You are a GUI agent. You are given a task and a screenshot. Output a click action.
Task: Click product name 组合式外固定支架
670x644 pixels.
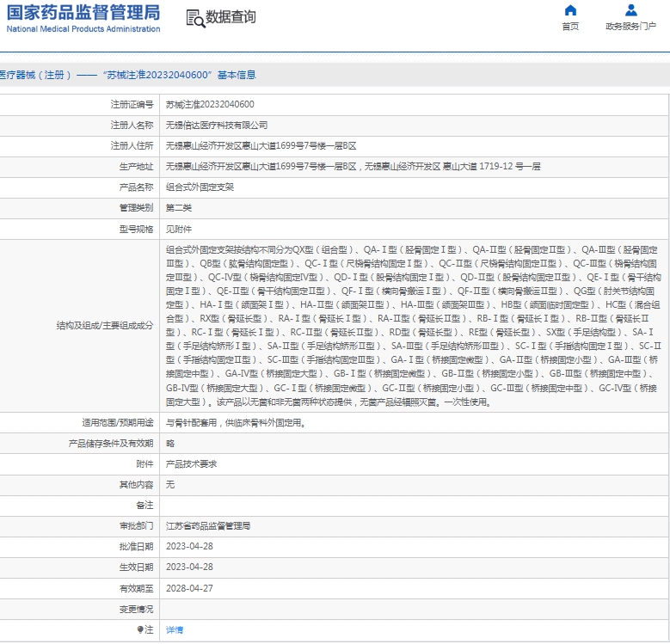coord(200,187)
